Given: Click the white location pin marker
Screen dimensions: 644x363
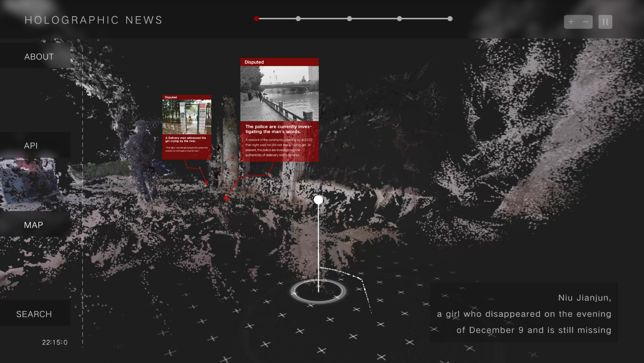Looking at the screenshot, I should click(x=318, y=200).
